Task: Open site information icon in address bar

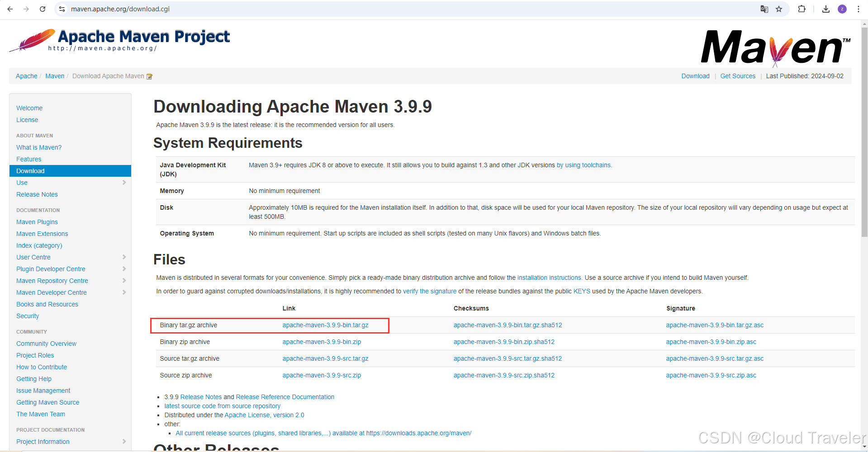Action: coord(62,9)
